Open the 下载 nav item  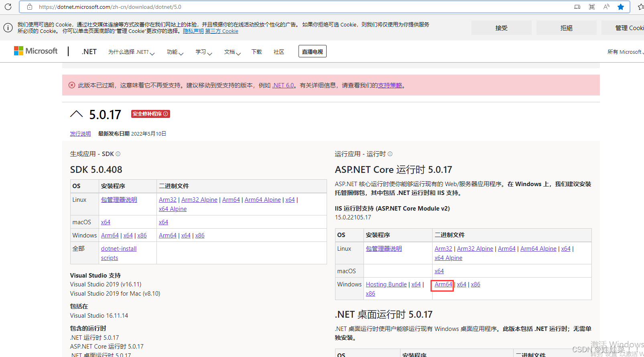[x=257, y=52]
